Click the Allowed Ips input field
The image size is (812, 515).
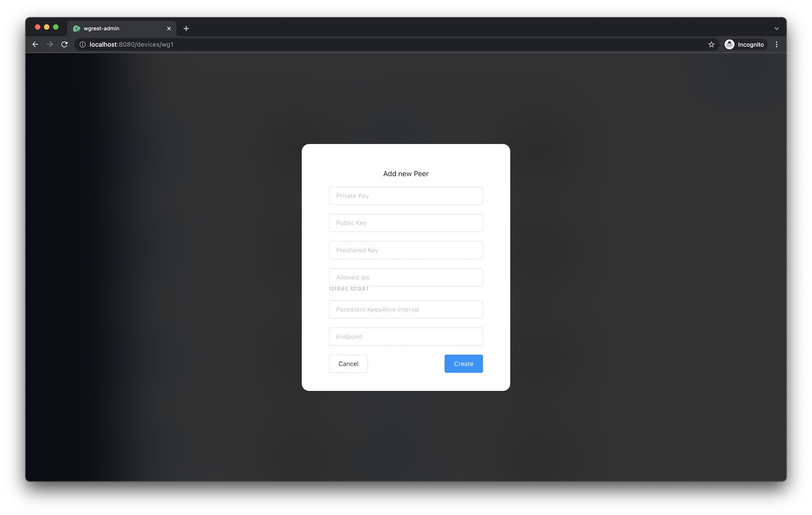[406, 277]
